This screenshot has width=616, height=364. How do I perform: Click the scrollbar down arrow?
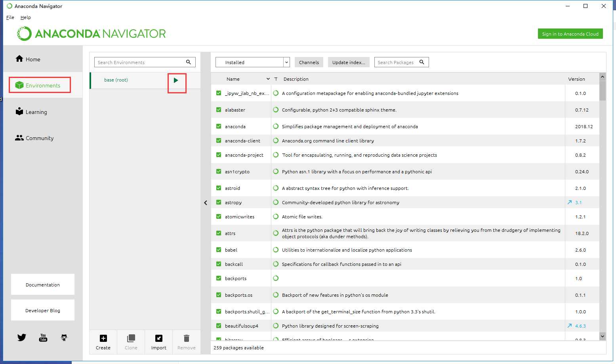603,336
